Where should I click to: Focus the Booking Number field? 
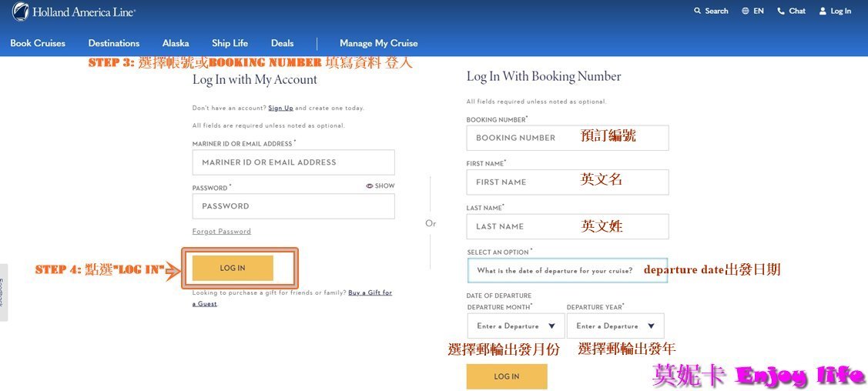pyautogui.click(x=568, y=138)
